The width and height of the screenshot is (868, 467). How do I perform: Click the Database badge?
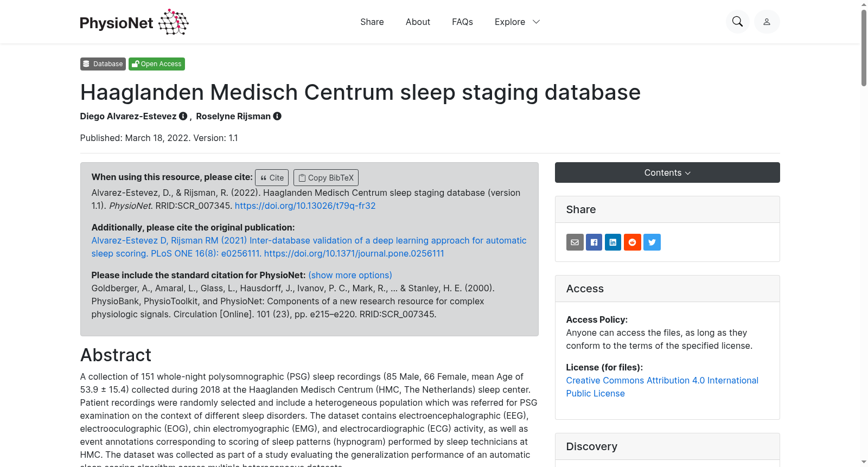point(103,64)
